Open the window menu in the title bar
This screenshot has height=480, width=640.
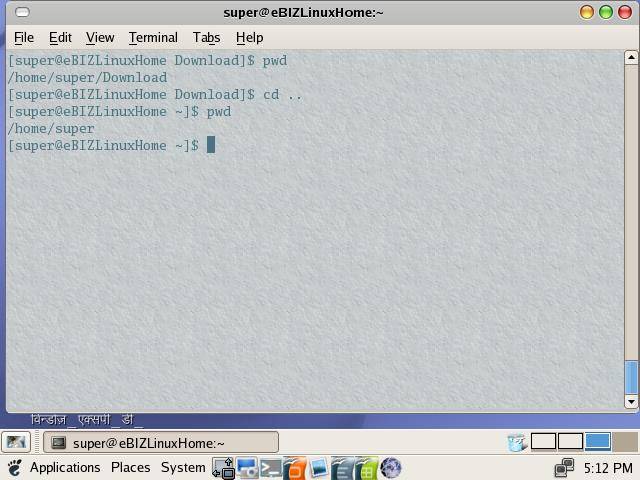pyautogui.click(x=22, y=12)
